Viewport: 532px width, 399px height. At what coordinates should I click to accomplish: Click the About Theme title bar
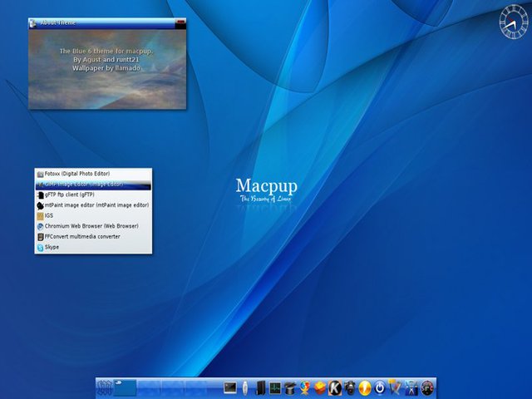coord(107,23)
